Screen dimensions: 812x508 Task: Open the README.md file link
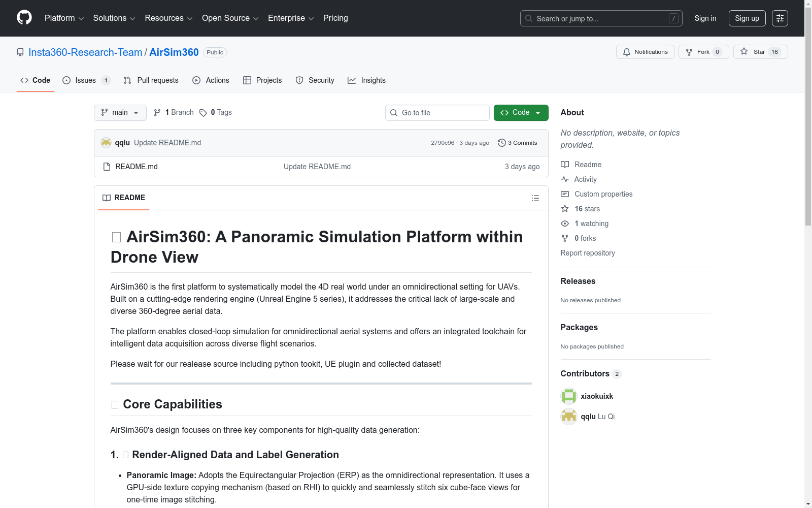(x=137, y=167)
